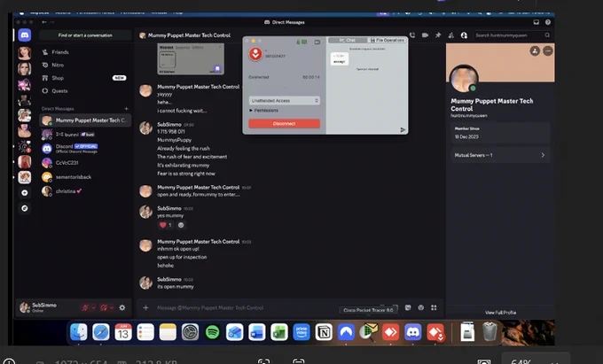The width and height of the screenshot is (603, 364).
Task: Switch to the Chat tab in remote window
Action: pos(348,40)
